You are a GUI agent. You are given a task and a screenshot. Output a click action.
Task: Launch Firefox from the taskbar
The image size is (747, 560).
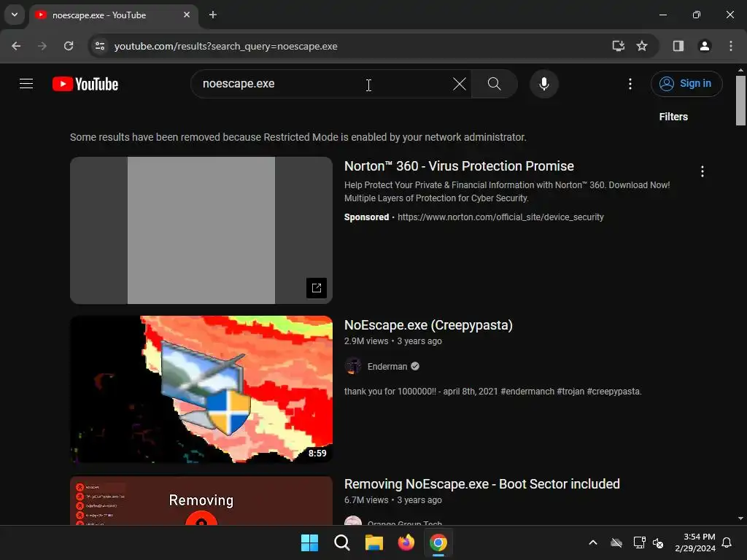406,542
